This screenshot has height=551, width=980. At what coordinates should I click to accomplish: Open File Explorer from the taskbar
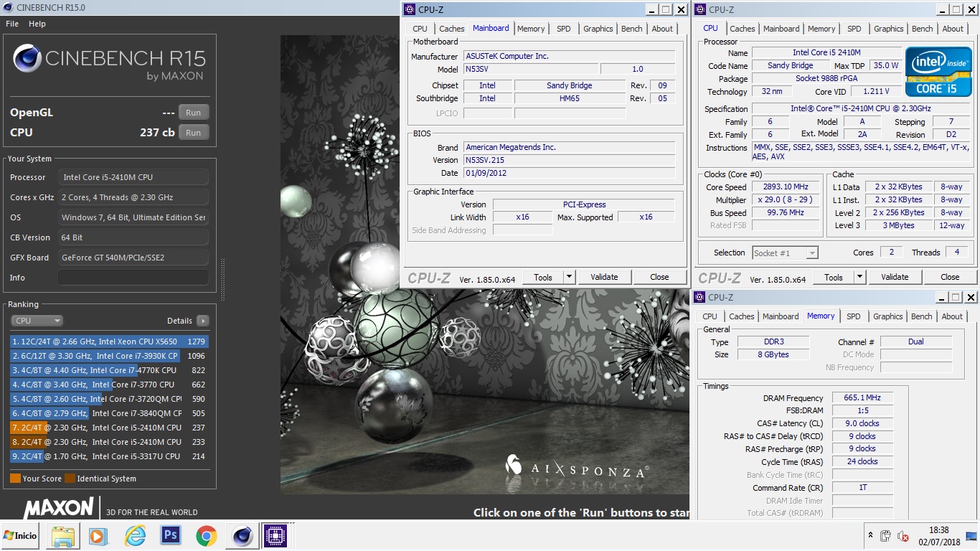click(62, 535)
